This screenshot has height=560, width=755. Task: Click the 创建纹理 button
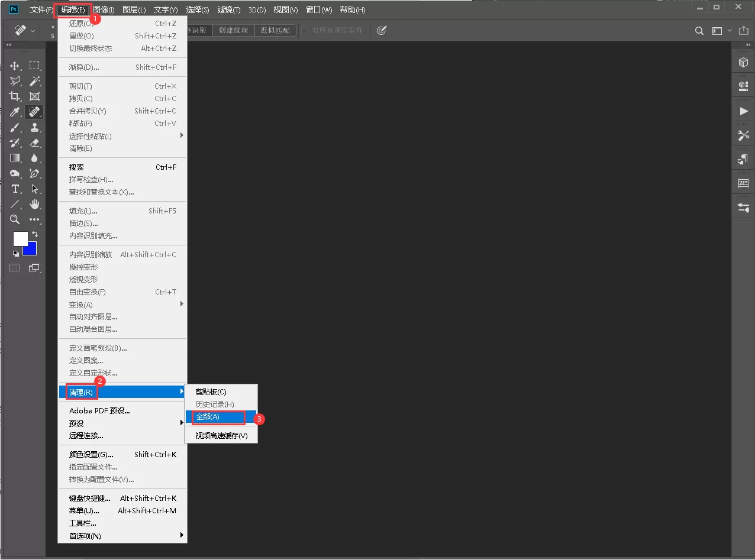pos(233,30)
